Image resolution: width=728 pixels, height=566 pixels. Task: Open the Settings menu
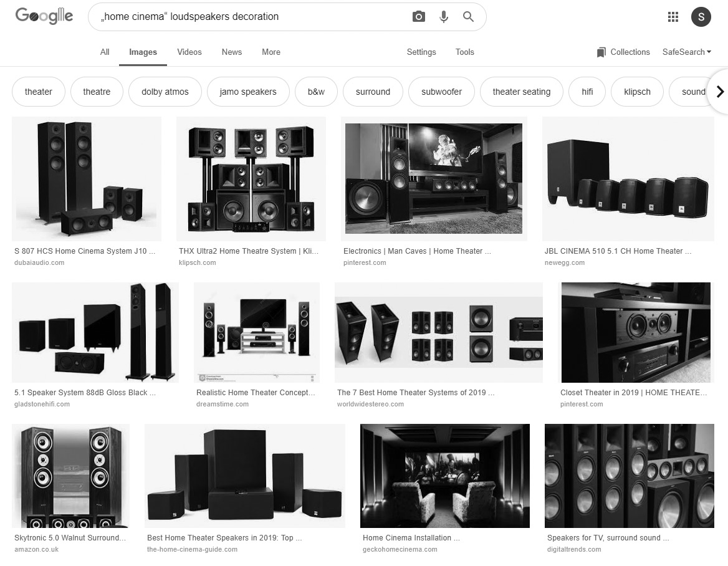pos(421,52)
